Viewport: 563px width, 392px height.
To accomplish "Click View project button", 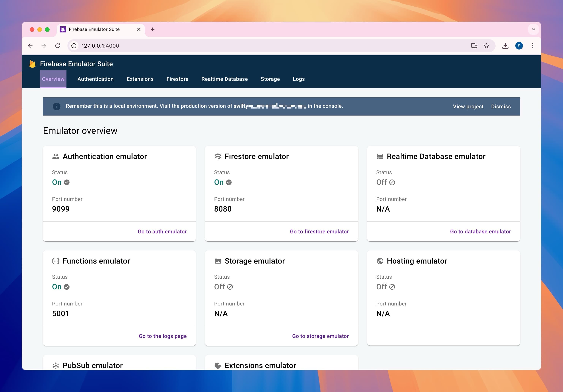I will [x=468, y=106].
